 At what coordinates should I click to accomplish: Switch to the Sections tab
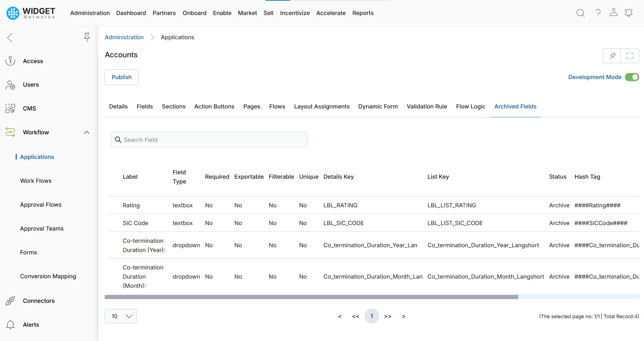[174, 106]
